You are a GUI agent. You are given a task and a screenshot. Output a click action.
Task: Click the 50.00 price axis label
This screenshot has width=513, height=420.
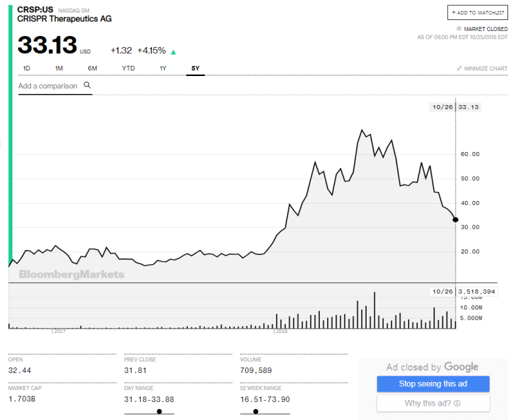[470, 179]
